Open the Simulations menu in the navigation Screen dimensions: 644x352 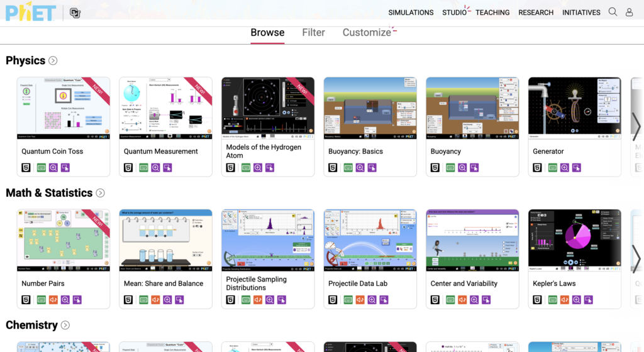click(x=411, y=13)
